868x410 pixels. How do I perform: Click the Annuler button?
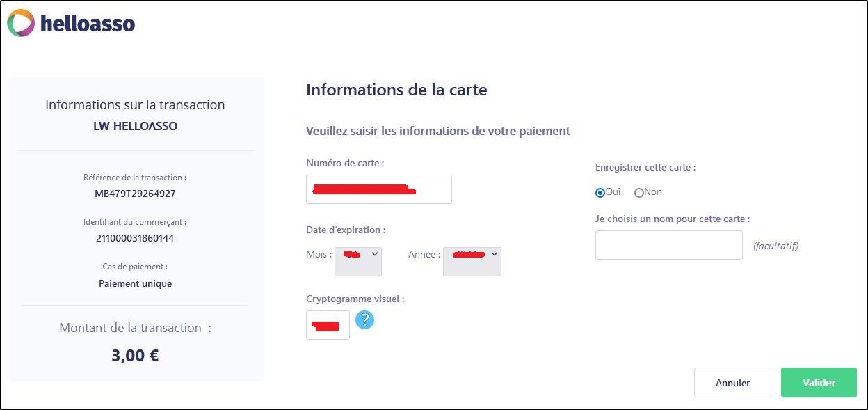(x=732, y=382)
